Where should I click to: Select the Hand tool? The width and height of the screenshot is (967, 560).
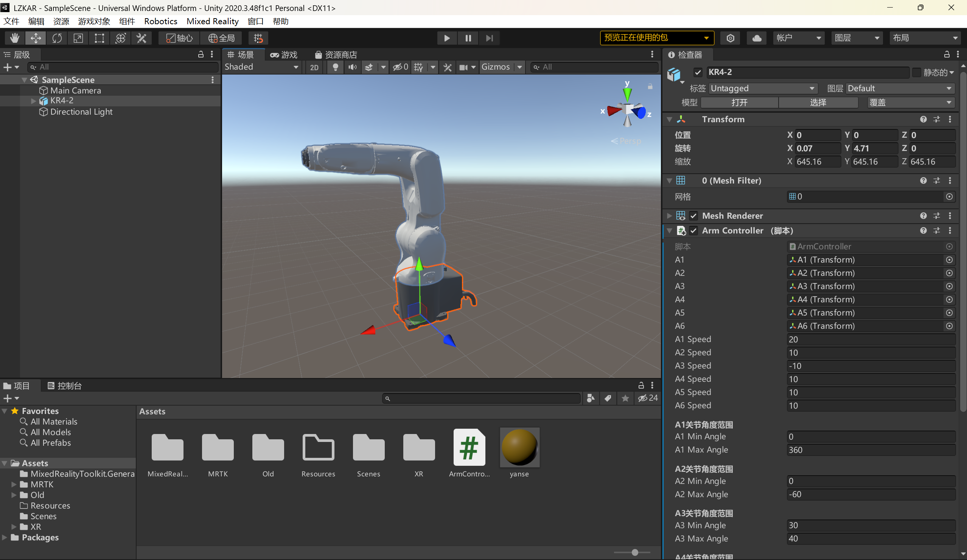[15, 38]
